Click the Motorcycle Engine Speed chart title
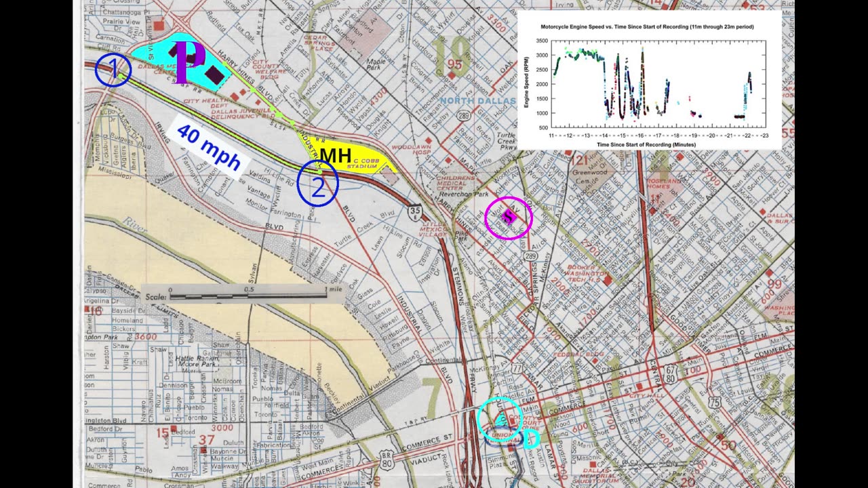Image resolution: width=868 pixels, height=488 pixels. pos(647,26)
